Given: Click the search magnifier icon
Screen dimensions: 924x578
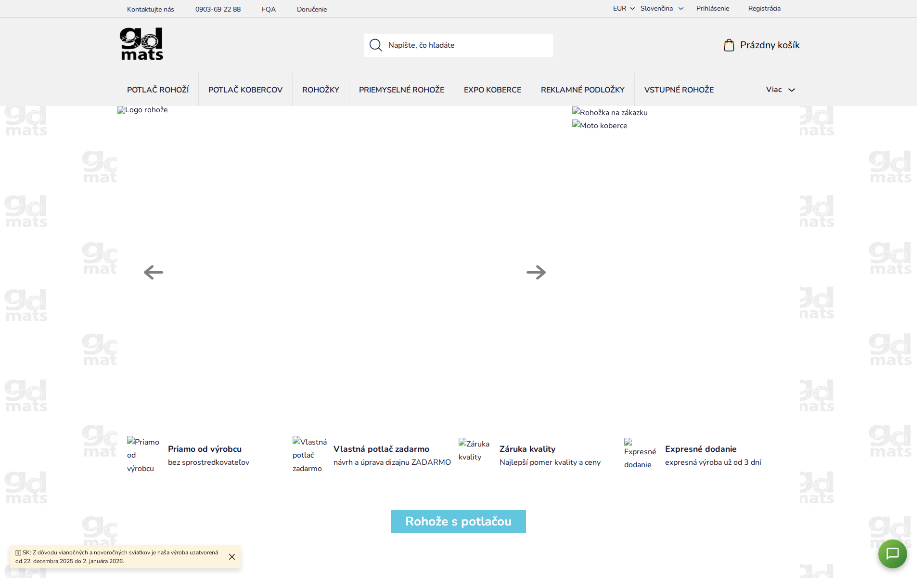Looking at the screenshot, I should click(375, 45).
